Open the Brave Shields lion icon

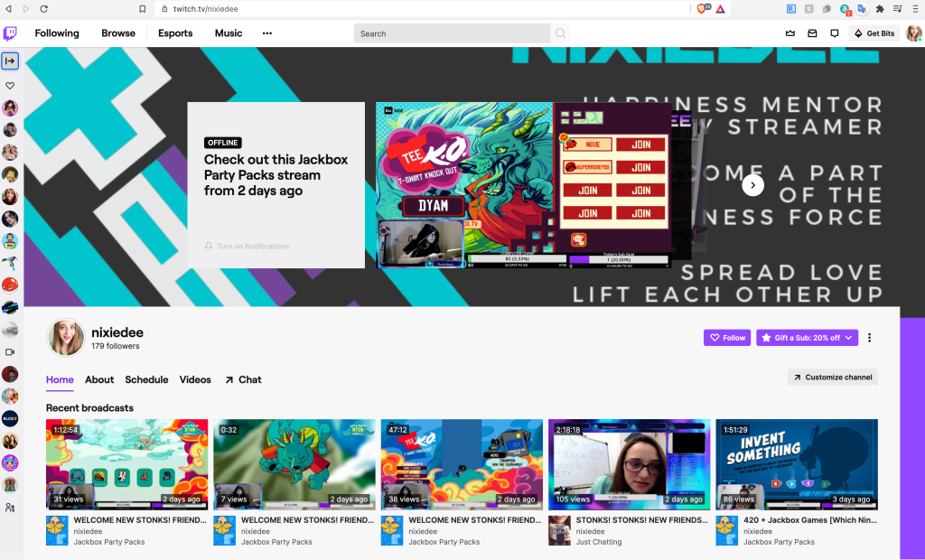coord(702,8)
